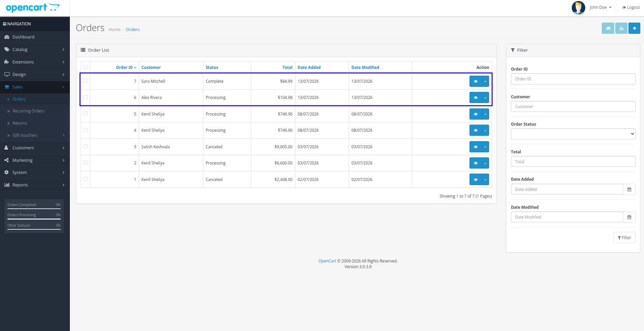Check the box for order 4
Viewport: 644px width, 331px height.
pyautogui.click(x=85, y=130)
